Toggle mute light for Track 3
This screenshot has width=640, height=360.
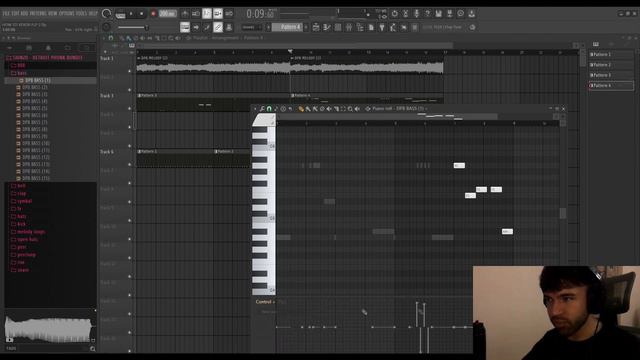130,108
